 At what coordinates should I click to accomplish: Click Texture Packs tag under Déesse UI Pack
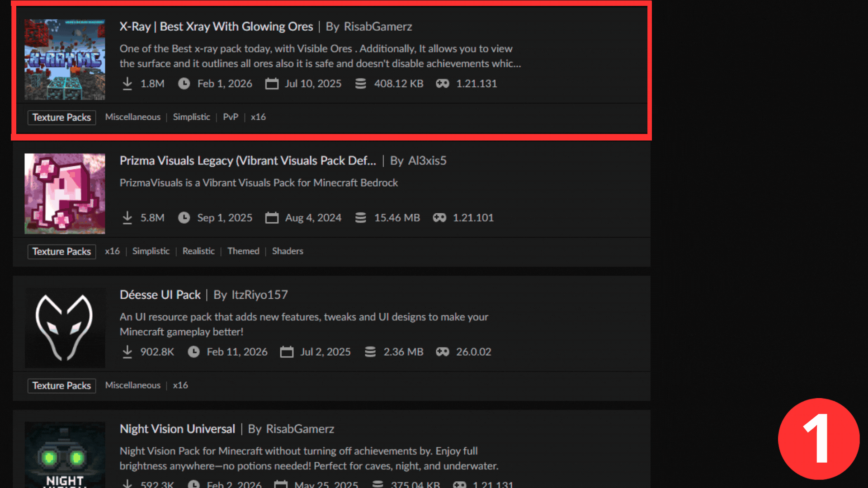(61, 386)
